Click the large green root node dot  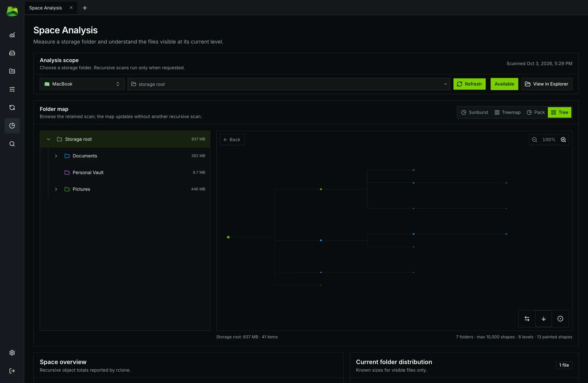(x=228, y=237)
